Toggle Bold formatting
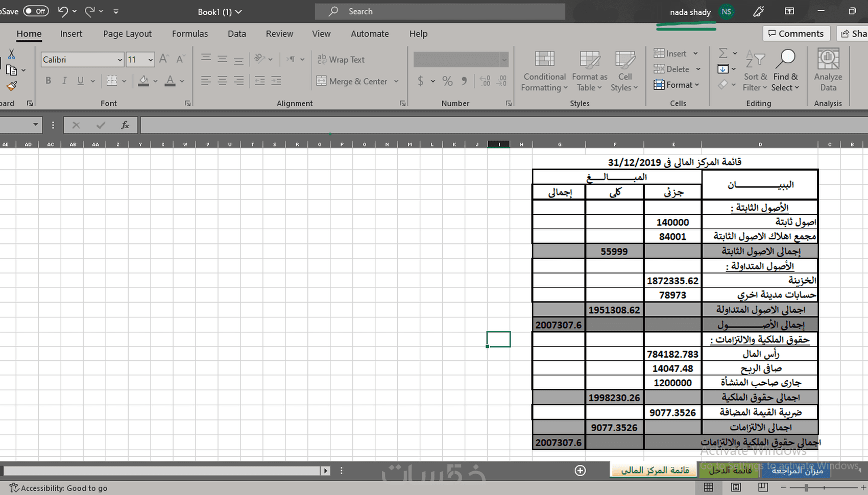Viewport: 868px width, 495px height. pyautogui.click(x=48, y=81)
